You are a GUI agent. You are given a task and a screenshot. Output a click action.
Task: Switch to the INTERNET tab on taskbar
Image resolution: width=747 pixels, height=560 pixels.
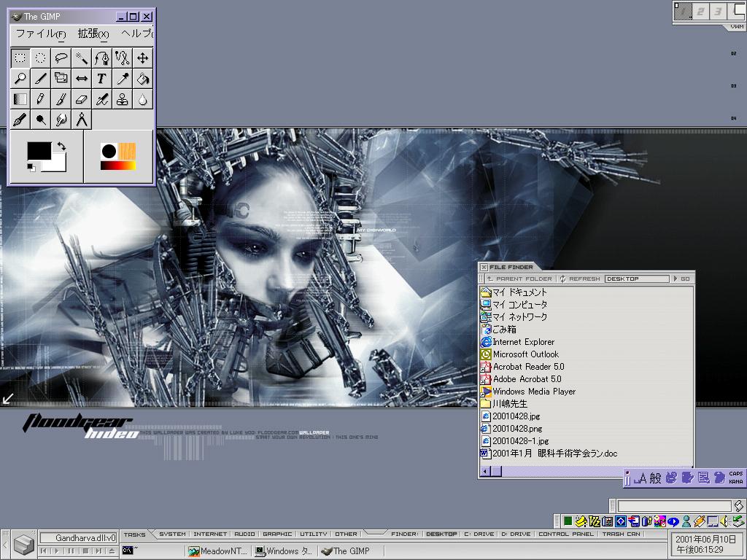[210, 534]
